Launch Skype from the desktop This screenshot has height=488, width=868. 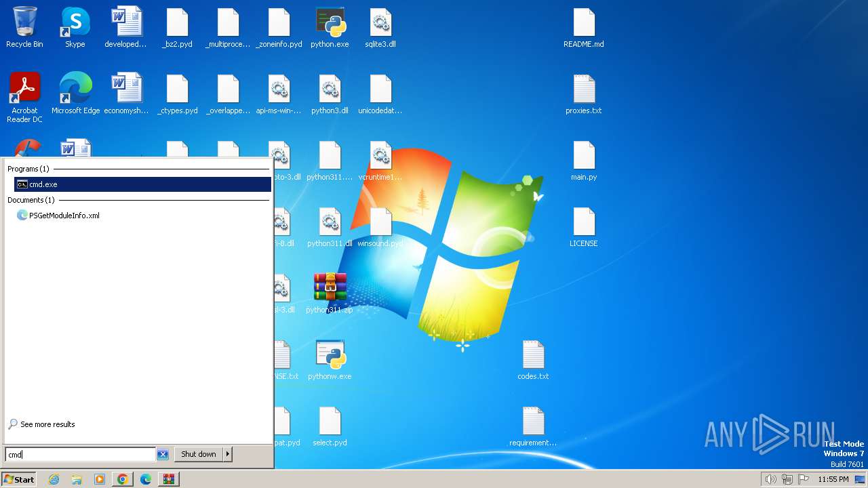pyautogui.click(x=75, y=28)
